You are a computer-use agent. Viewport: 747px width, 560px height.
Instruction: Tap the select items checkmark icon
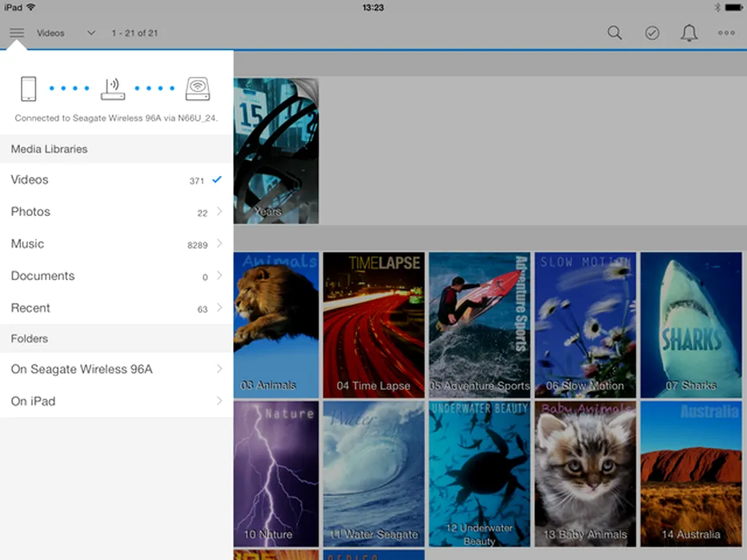click(652, 33)
